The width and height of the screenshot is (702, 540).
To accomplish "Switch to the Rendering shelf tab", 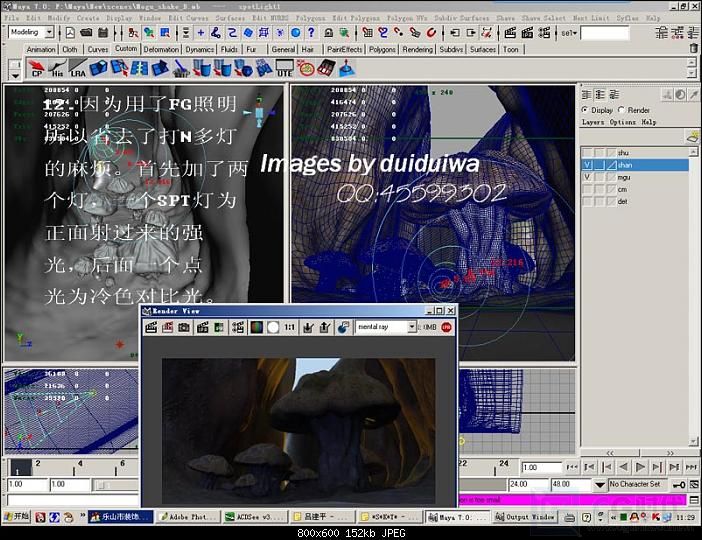I will click(x=417, y=49).
